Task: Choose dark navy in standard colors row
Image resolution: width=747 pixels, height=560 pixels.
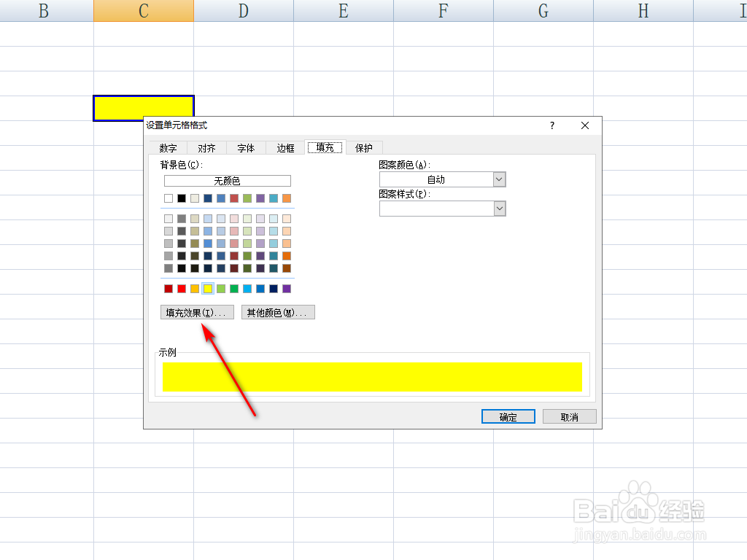Action: coord(274,289)
